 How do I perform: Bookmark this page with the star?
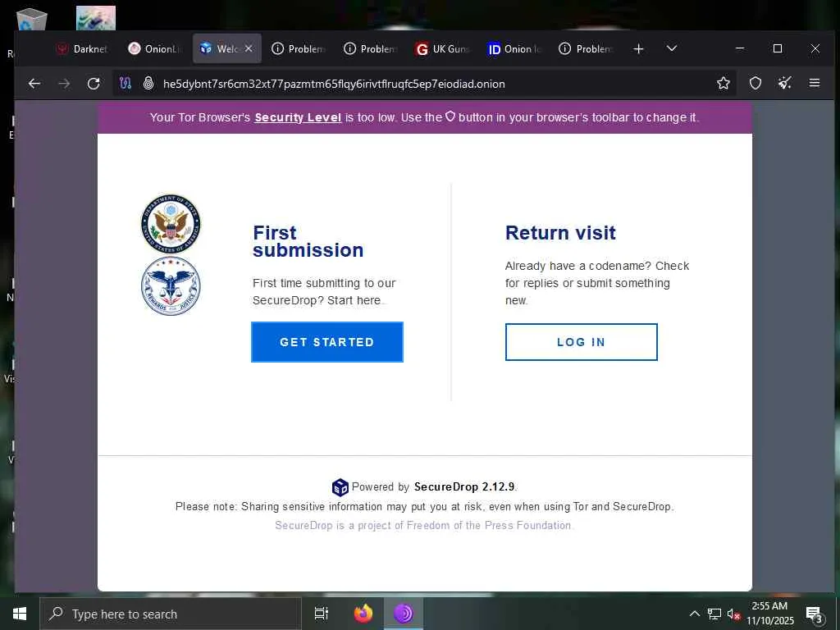724,83
